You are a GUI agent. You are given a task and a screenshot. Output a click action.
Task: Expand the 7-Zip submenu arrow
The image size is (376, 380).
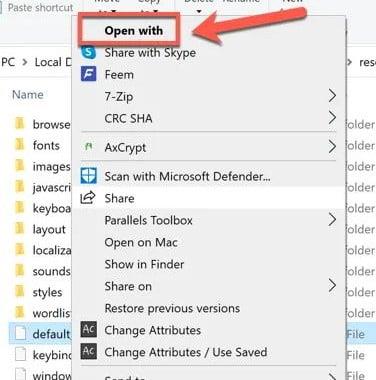pos(332,96)
